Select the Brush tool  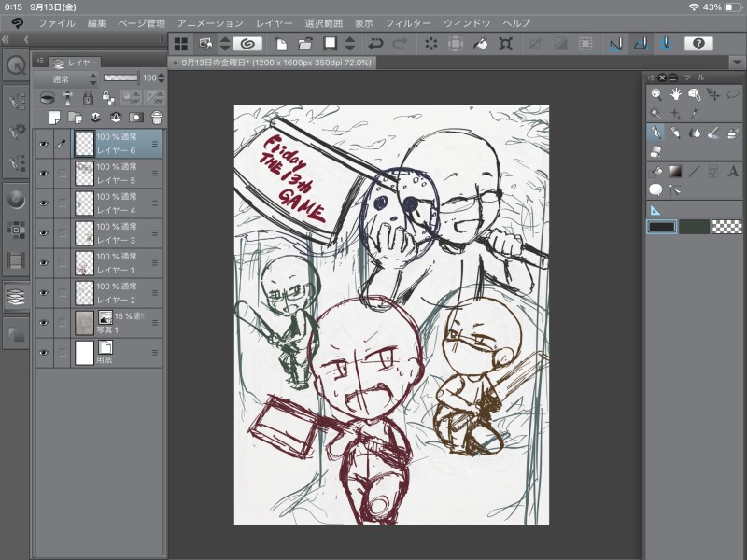tap(713, 133)
